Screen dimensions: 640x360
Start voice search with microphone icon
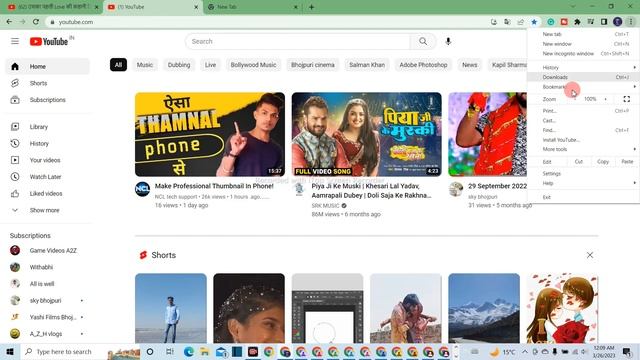(448, 41)
